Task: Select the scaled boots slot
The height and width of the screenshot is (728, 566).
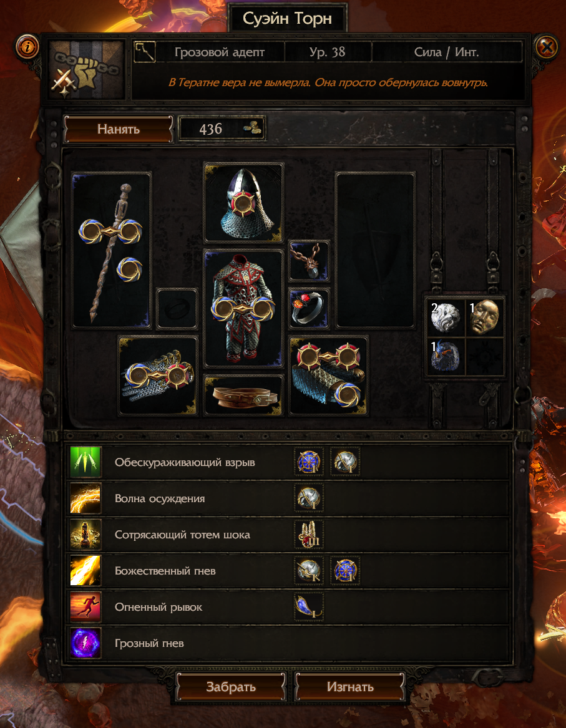Action: (328, 376)
